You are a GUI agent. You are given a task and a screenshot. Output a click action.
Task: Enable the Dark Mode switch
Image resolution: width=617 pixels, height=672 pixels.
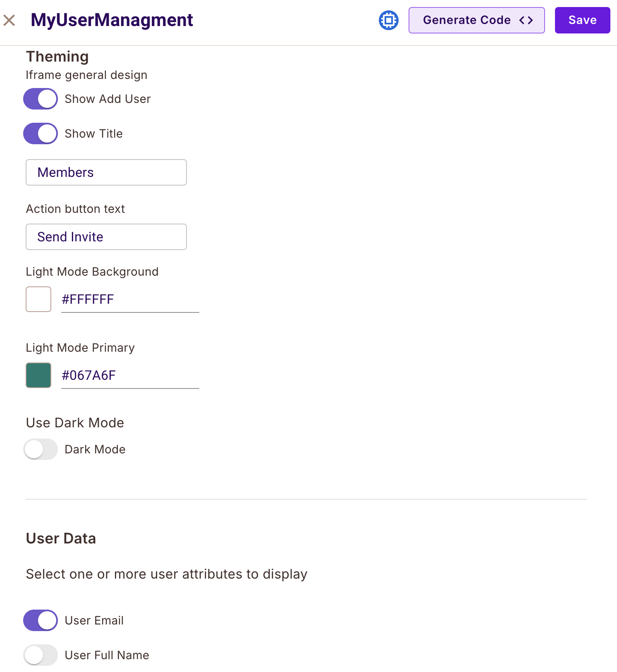[41, 449]
